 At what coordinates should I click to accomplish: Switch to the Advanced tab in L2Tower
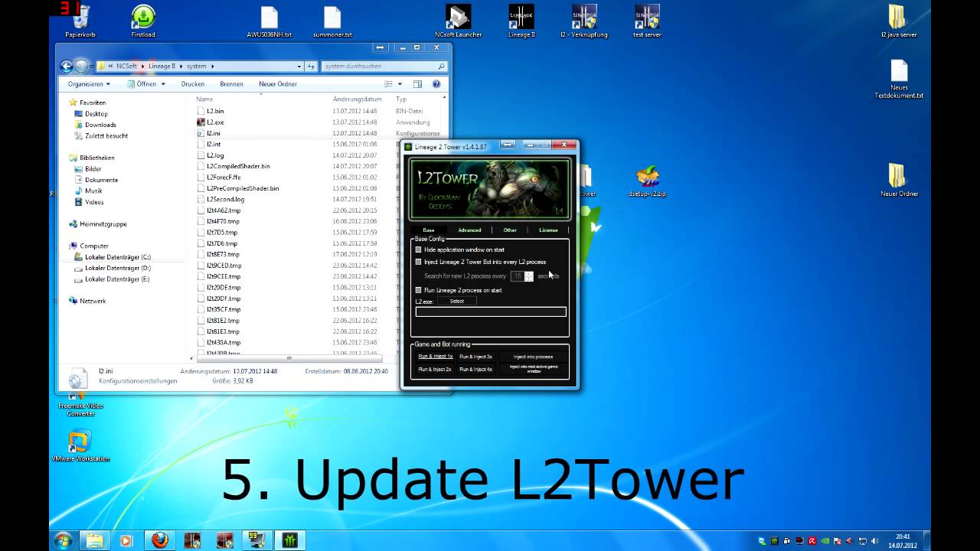point(469,230)
